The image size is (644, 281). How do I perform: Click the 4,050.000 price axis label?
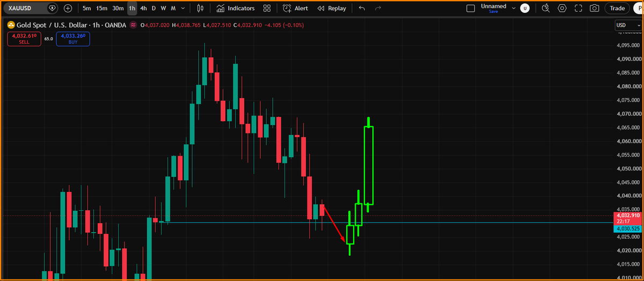(x=628, y=168)
